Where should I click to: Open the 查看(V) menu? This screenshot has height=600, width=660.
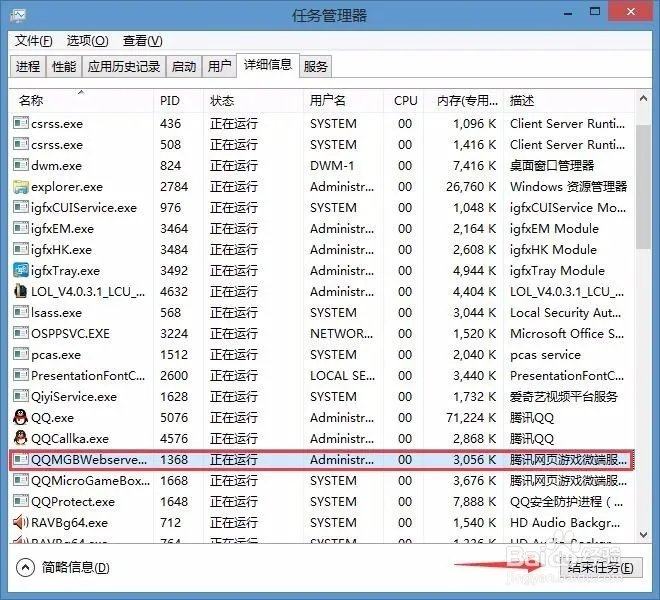[142, 41]
